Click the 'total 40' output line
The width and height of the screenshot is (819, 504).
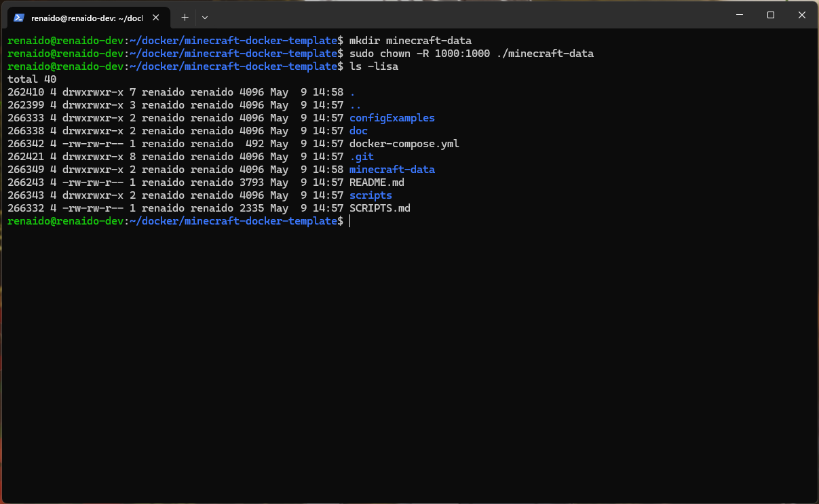pyautogui.click(x=32, y=79)
